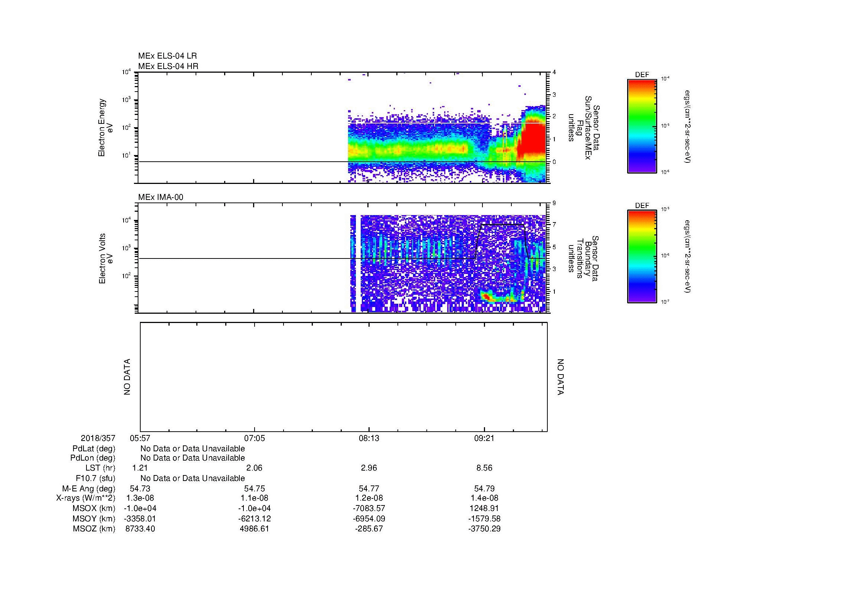Click time tick label '09:21'
Viewport: 868px width, 613px height.
[484, 438]
